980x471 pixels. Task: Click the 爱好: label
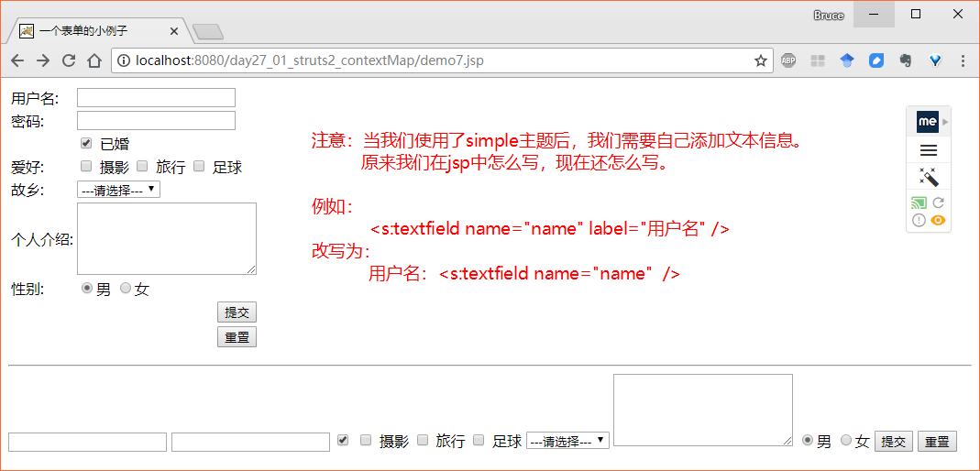point(28,167)
